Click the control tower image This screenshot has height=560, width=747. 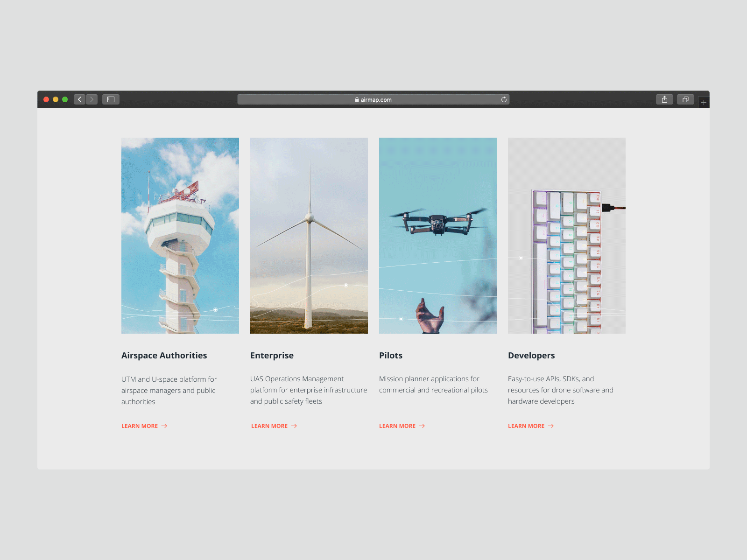180,235
